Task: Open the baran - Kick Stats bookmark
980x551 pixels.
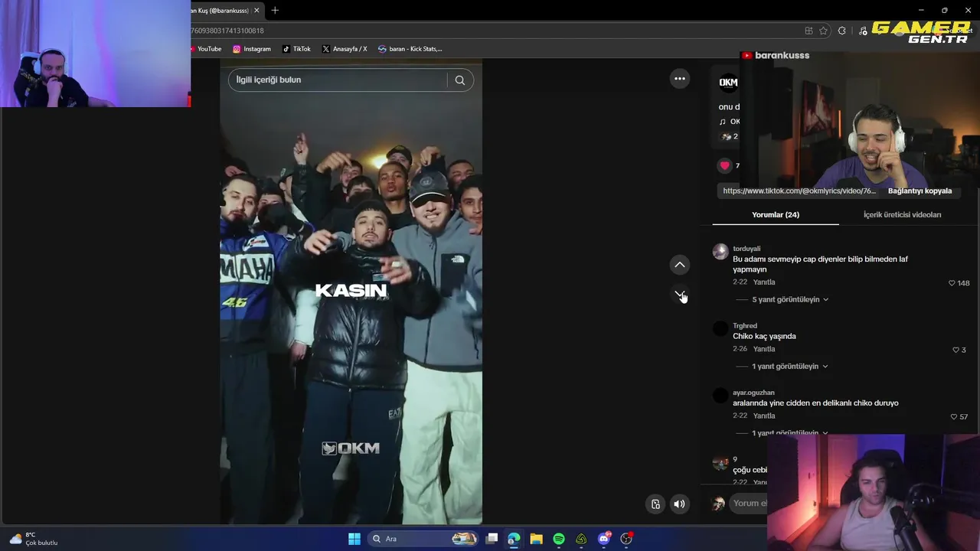Action: point(410,49)
